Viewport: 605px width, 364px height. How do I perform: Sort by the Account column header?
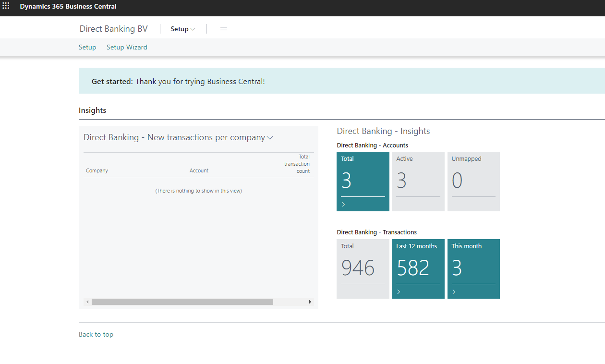(199, 170)
